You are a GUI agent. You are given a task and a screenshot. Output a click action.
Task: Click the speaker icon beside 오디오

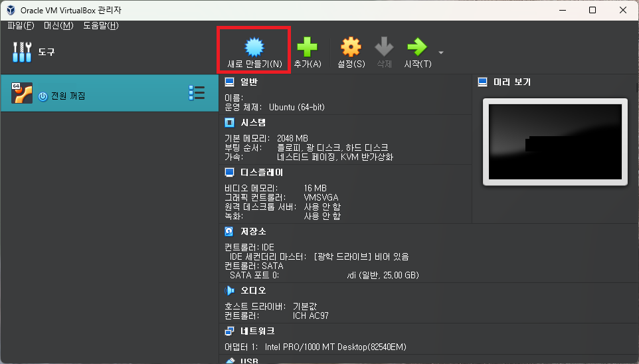[x=229, y=290]
